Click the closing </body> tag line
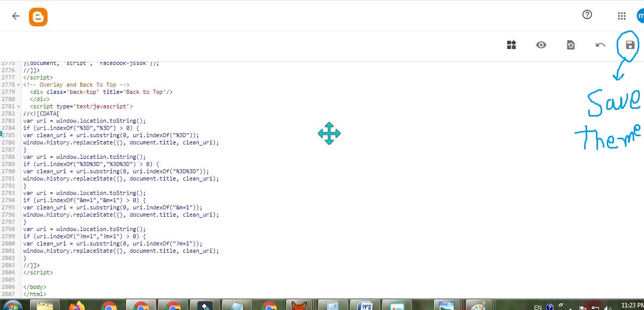 point(35,287)
